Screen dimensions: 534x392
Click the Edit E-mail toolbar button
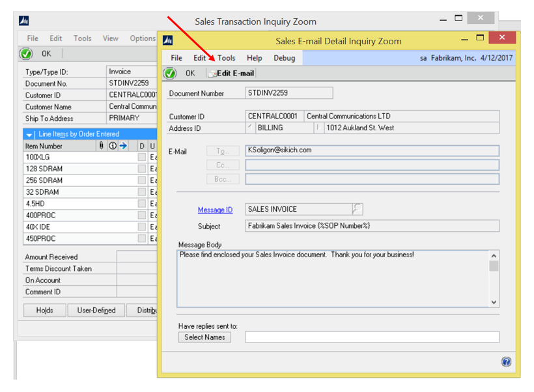[231, 74]
